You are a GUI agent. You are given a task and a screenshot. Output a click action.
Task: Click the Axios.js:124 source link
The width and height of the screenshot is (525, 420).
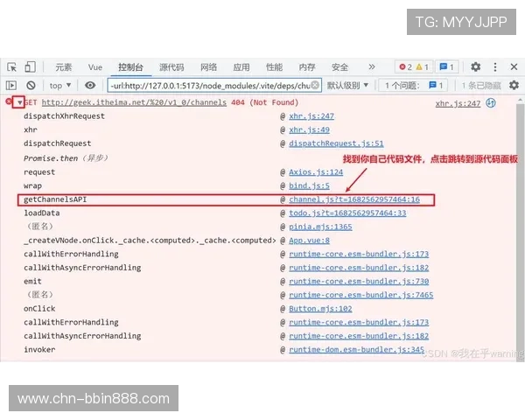pyautogui.click(x=315, y=172)
